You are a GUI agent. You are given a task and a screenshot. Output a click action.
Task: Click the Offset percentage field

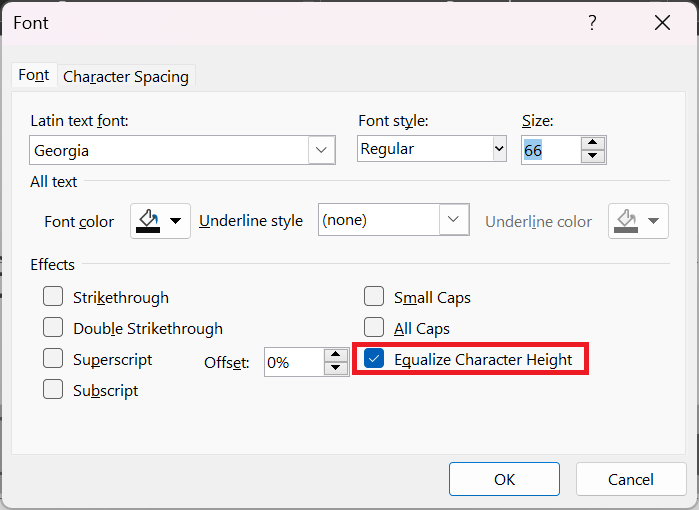coord(294,362)
